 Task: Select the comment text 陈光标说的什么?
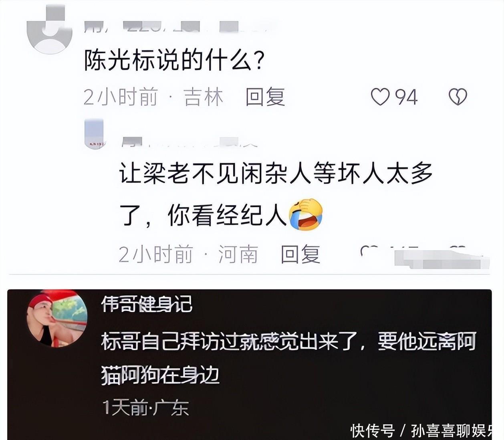[174, 61]
